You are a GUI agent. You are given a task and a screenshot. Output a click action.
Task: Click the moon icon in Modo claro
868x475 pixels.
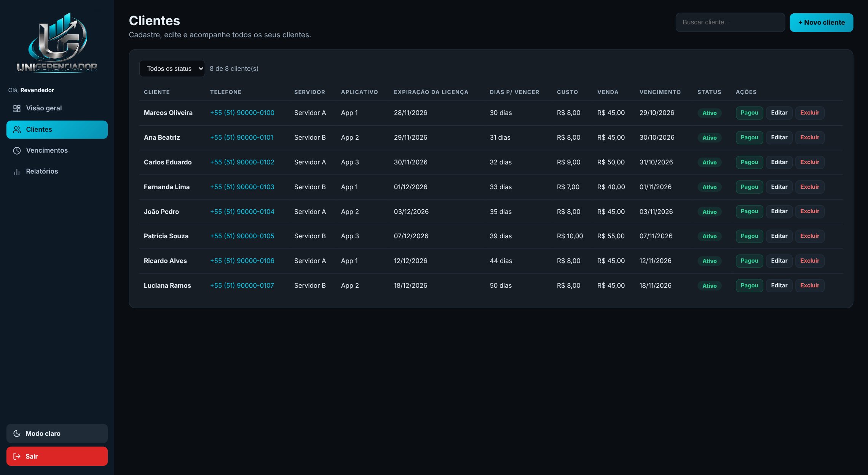tap(17, 434)
